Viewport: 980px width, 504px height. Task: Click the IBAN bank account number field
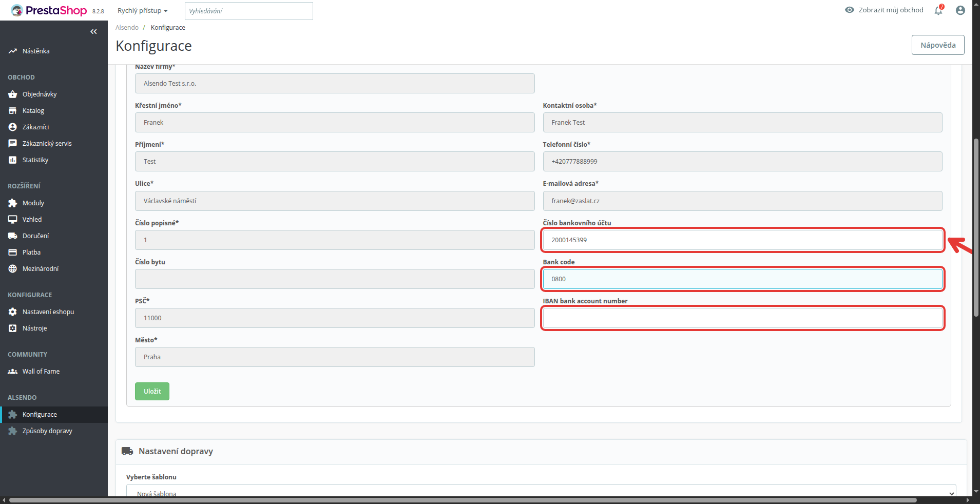742,318
